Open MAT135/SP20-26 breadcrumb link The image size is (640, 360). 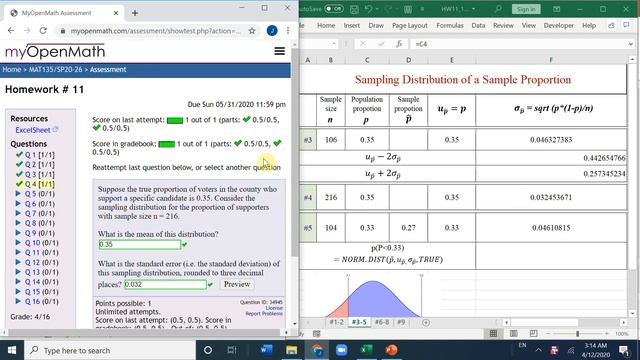click(x=55, y=69)
